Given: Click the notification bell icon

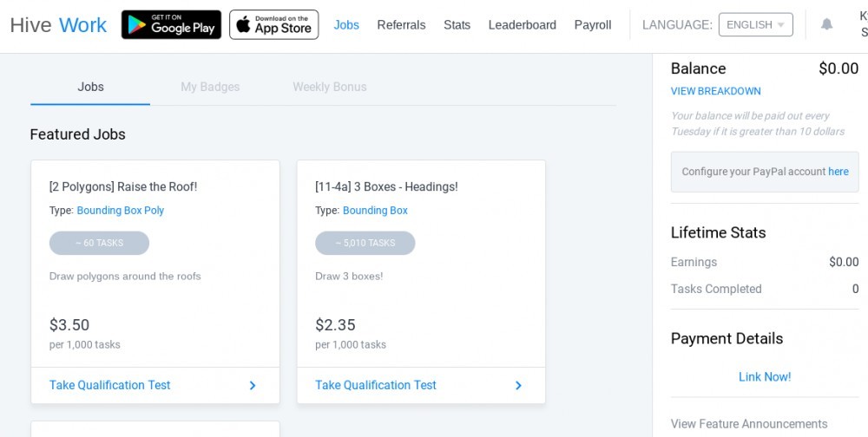Looking at the screenshot, I should [x=826, y=24].
